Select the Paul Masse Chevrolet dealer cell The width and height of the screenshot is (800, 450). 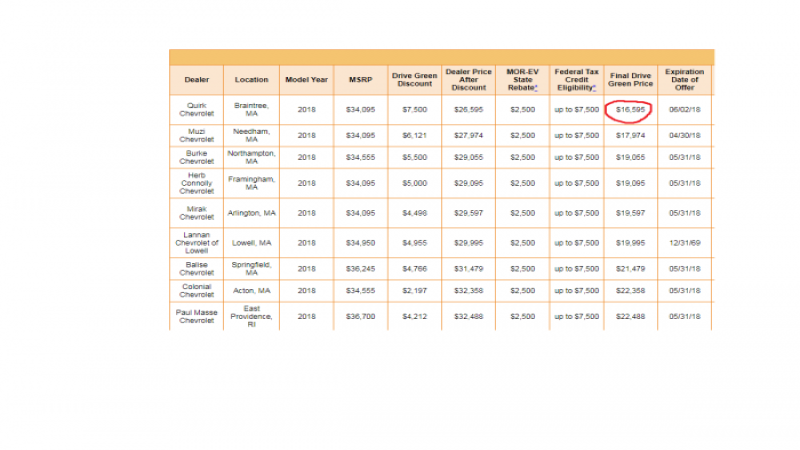click(x=197, y=317)
